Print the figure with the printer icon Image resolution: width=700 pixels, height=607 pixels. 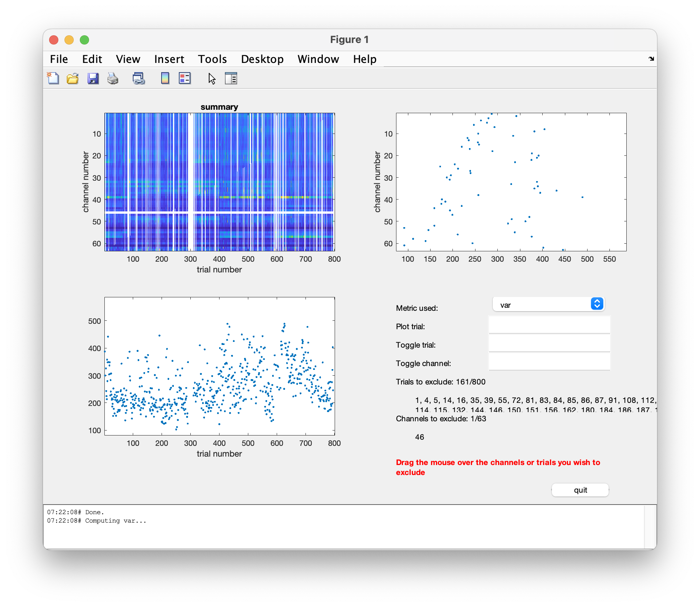[113, 78]
